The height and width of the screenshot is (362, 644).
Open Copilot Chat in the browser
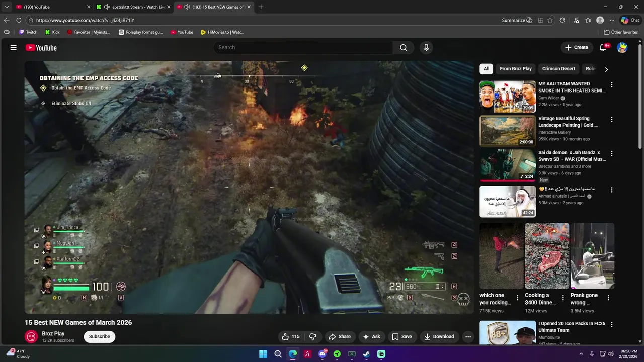tap(630, 20)
